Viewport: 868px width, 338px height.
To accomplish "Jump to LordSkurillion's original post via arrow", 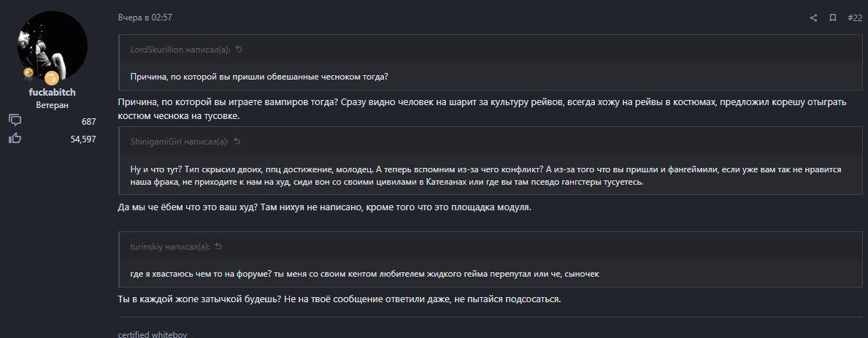I will [239, 49].
